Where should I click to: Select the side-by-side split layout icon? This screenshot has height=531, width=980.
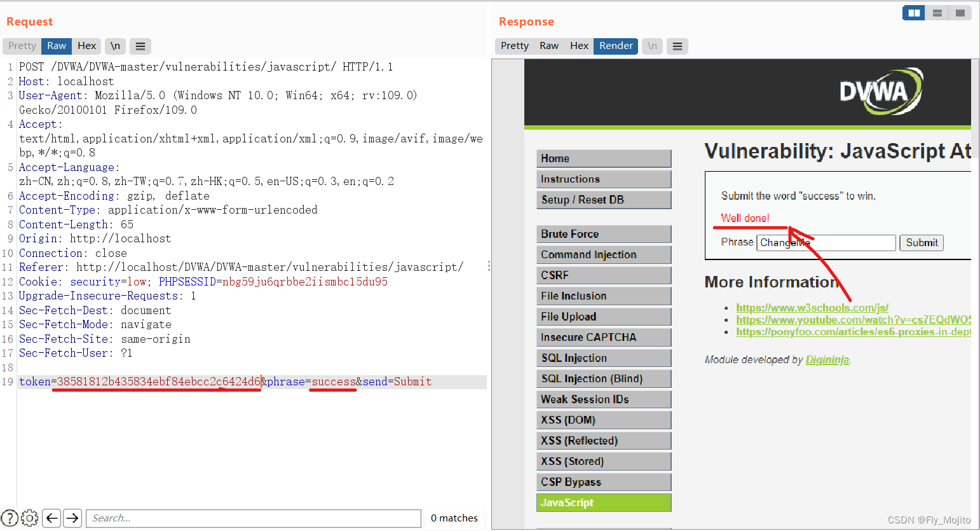[913, 13]
